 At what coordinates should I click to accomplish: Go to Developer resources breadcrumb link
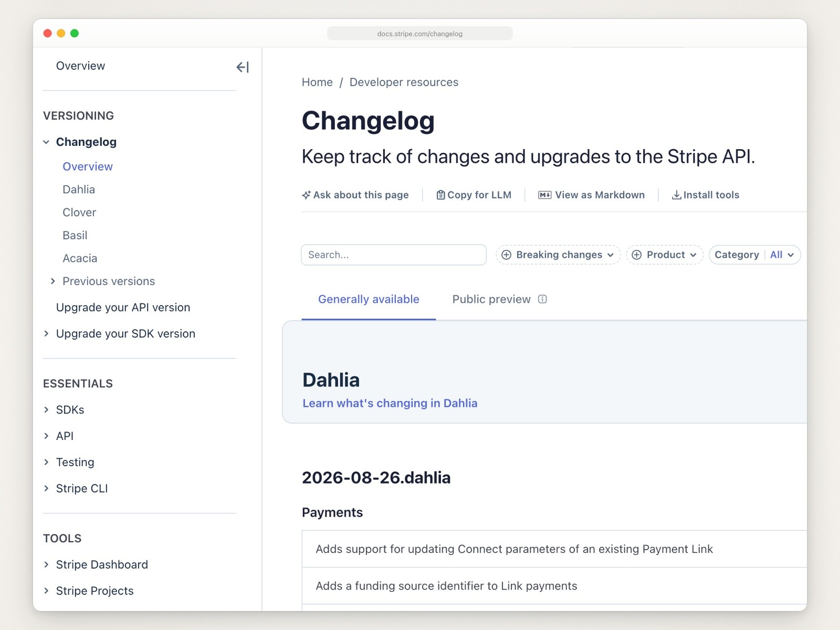[404, 82]
